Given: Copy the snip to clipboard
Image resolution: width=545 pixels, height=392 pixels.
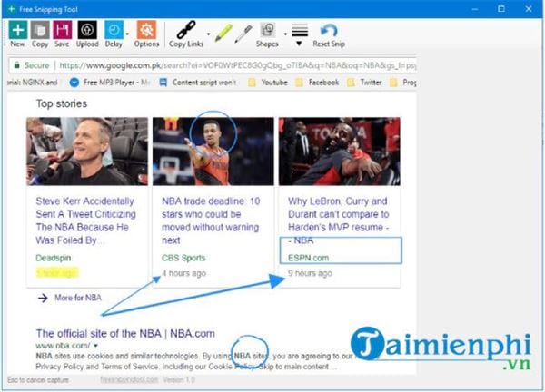Looking at the screenshot, I should [40, 34].
